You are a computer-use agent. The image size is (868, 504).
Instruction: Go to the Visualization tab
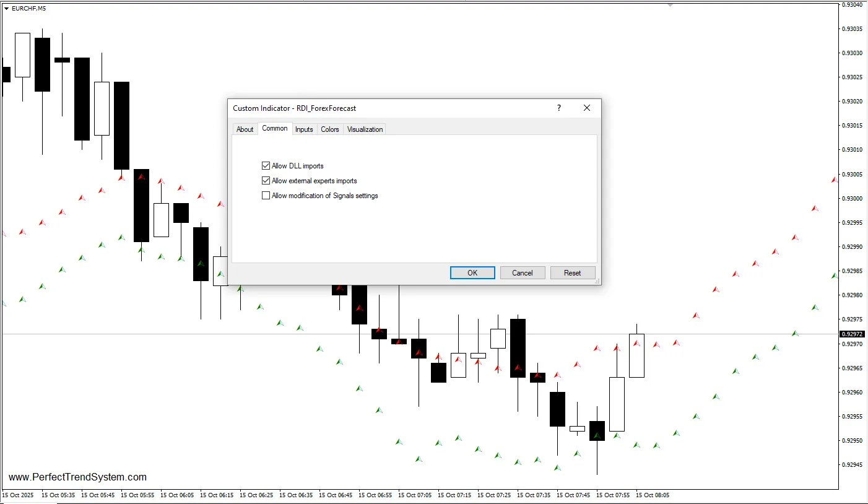pyautogui.click(x=365, y=129)
